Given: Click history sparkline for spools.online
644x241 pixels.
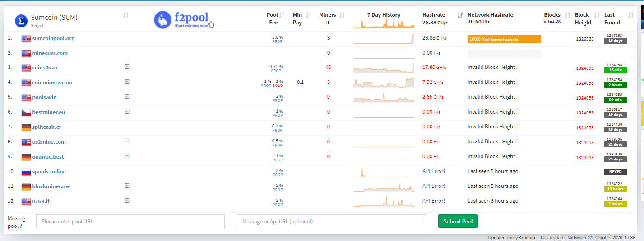Looking at the screenshot, I should (x=384, y=172).
